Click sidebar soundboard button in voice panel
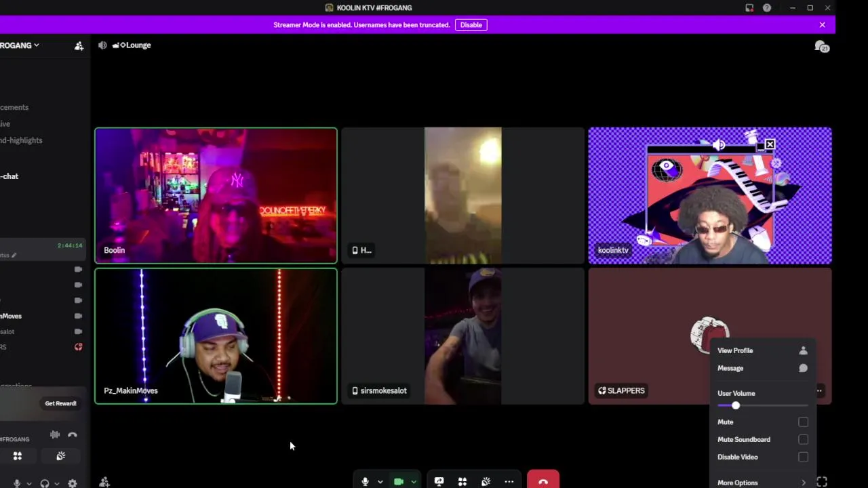 61,456
